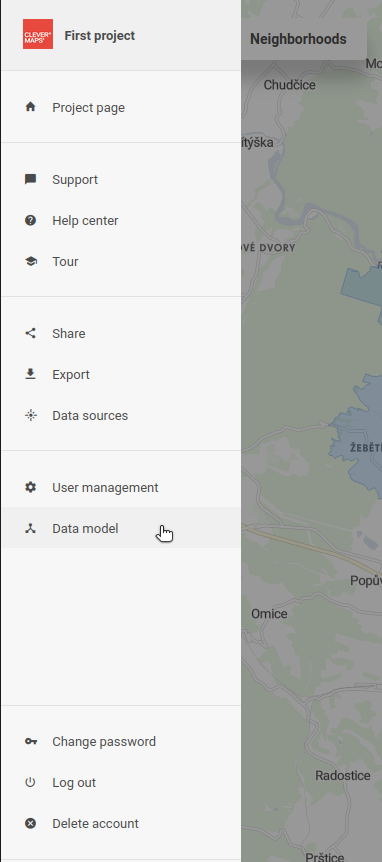Click the key Change password icon

click(30, 741)
